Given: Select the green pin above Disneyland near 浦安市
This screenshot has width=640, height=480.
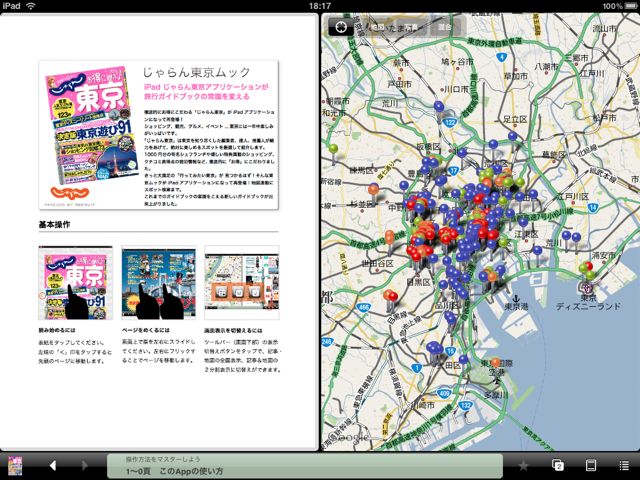Looking at the screenshot, I should tap(583, 268).
